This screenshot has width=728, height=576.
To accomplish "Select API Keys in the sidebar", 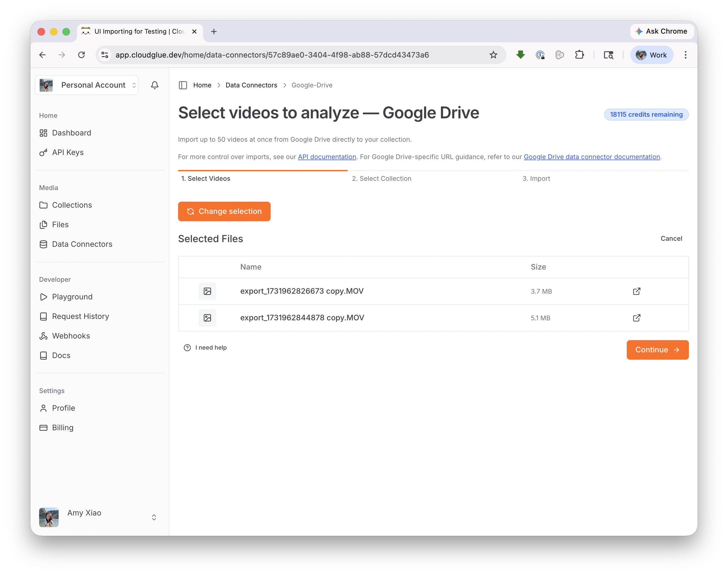I will tap(67, 153).
